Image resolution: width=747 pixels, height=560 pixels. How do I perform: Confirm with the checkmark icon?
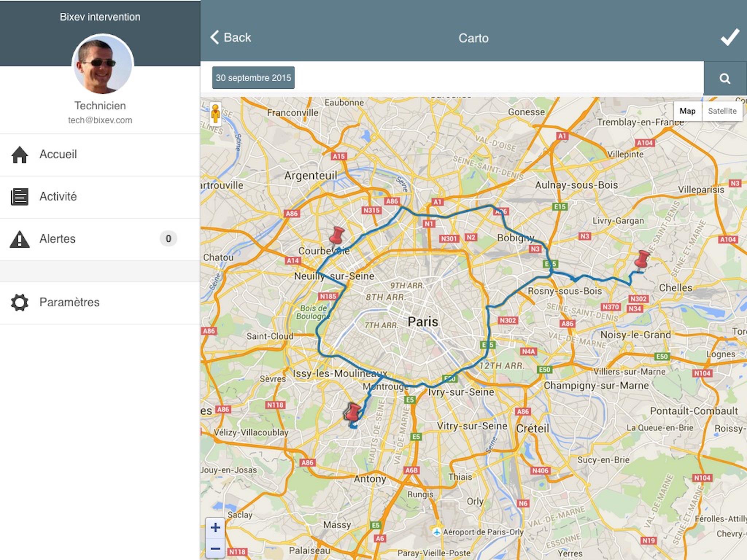(730, 37)
